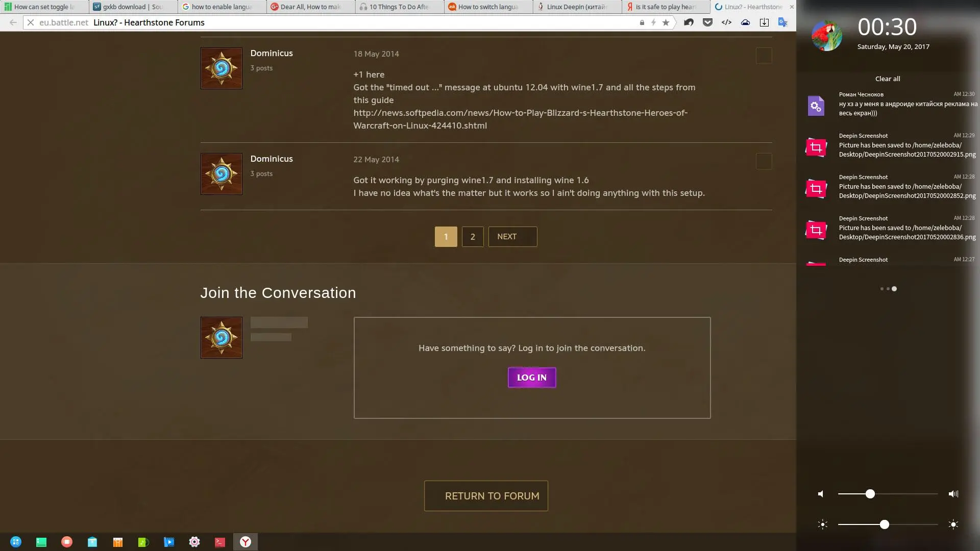Click the lock security icon in address bar
The image size is (980, 551).
coord(642,22)
